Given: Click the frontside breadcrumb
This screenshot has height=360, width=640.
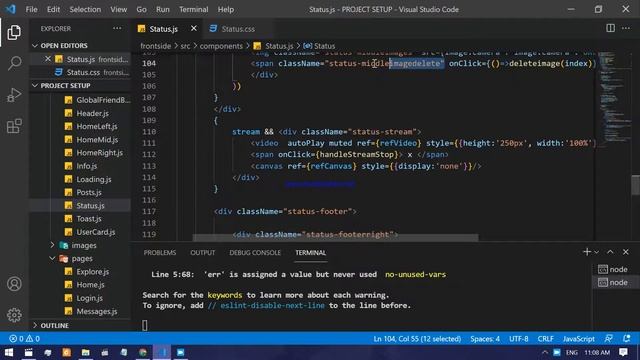Looking at the screenshot, I should pyautogui.click(x=156, y=46).
